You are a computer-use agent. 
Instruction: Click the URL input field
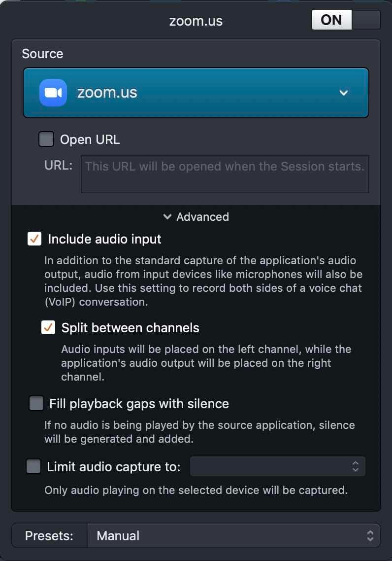point(225,174)
